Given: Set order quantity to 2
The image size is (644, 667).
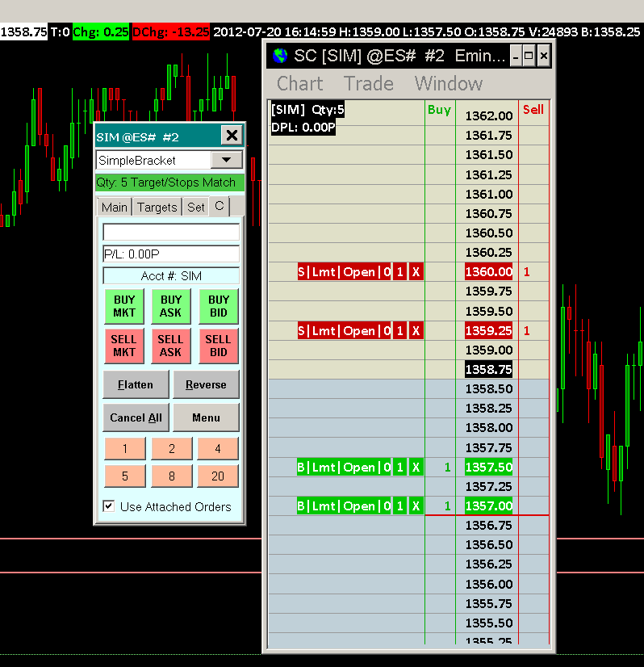Looking at the screenshot, I should pyautogui.click(x=172, y=449).
